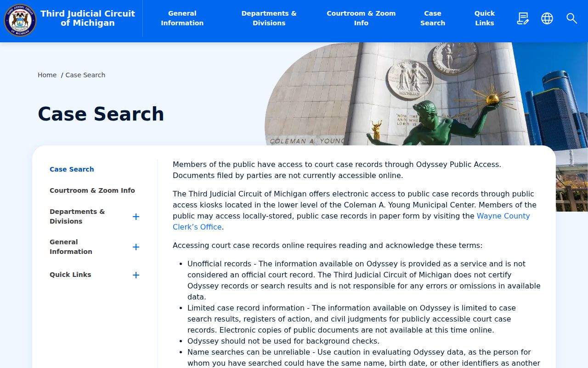Open the search magnifier icon
This screenshot has height=368, width=588.
coord(571,18)
